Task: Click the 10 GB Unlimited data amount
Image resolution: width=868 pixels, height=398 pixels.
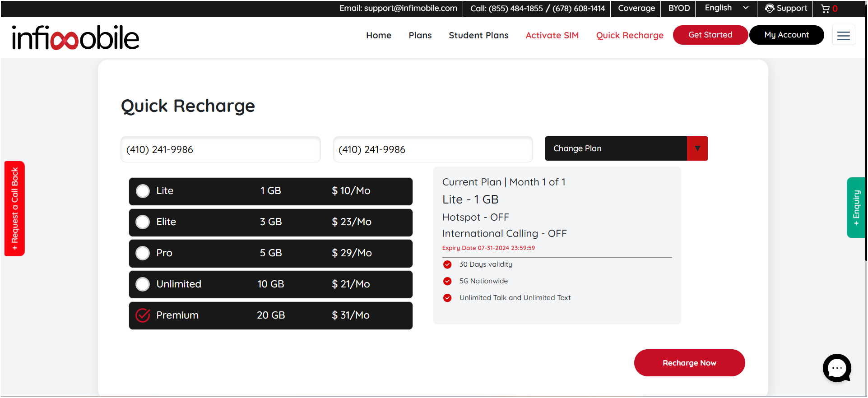Action: (x=271, y=284)
